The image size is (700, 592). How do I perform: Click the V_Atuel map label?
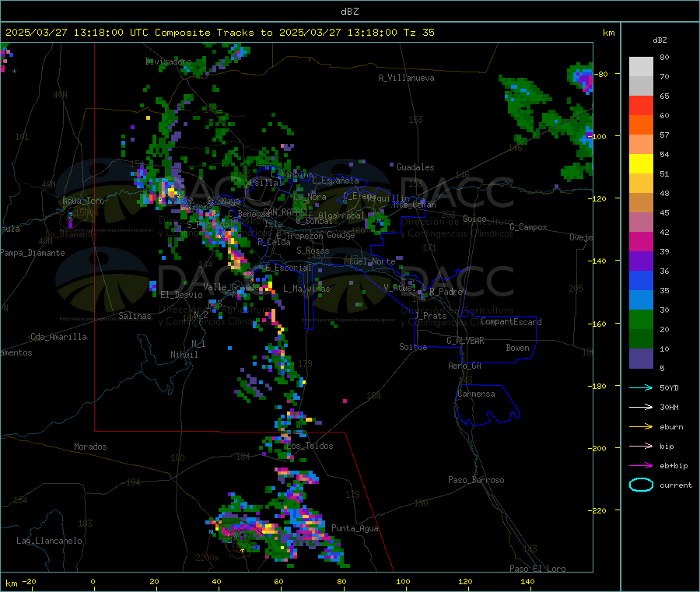click(x=400, y=288)
